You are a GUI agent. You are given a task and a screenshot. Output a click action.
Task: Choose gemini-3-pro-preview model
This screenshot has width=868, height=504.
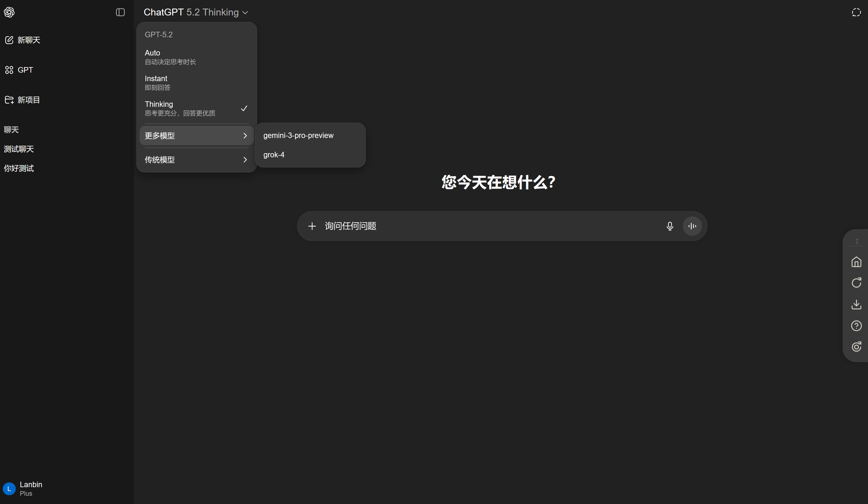coord(310,136)
